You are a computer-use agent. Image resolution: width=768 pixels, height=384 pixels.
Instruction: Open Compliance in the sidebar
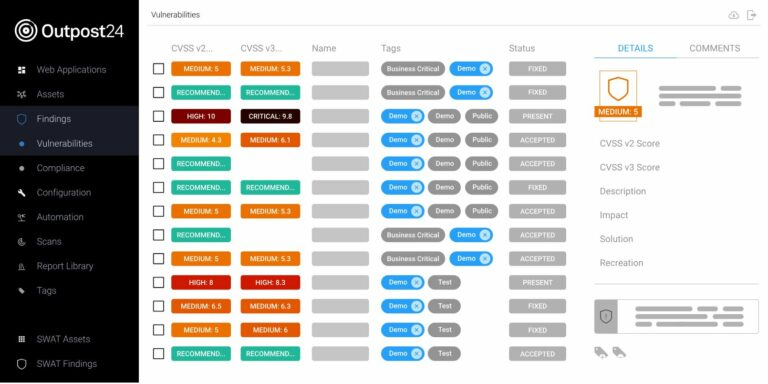coord(60,168)
